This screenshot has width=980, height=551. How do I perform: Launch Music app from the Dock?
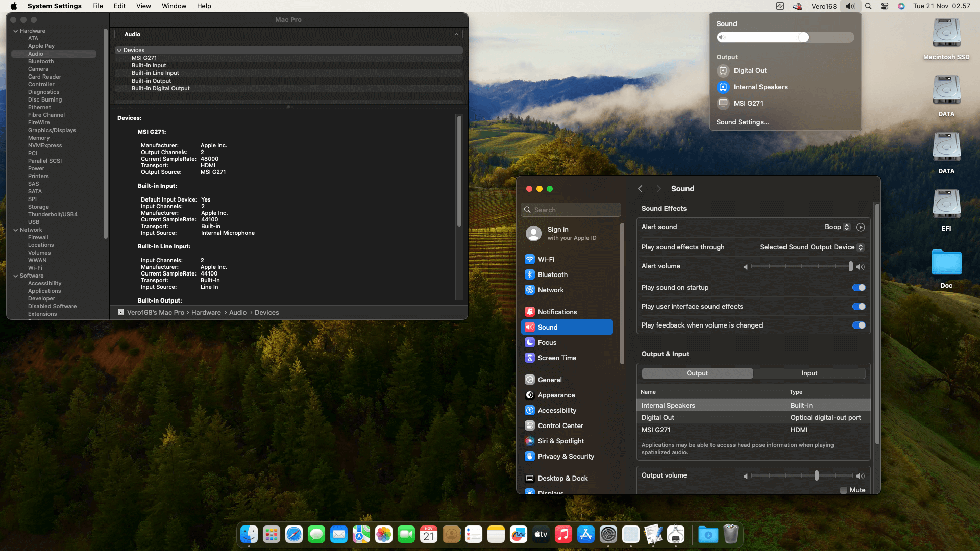(563, 534)
